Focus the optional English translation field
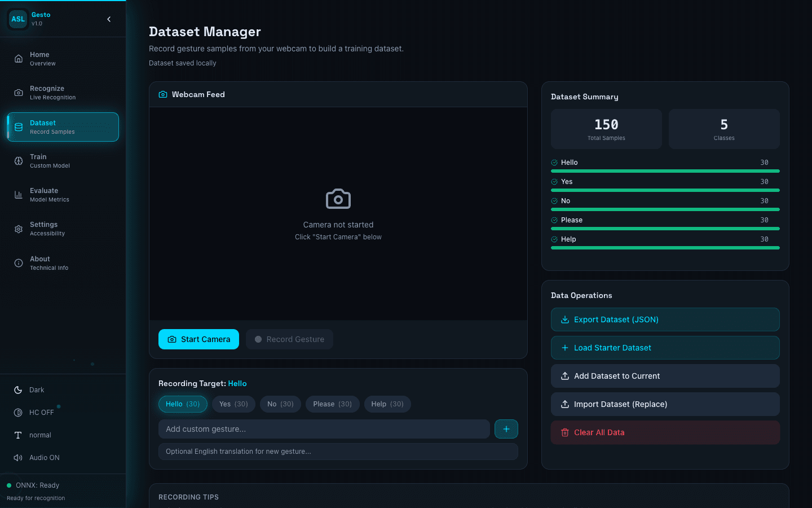The image size is (812, 508). [x=338, y=452]
